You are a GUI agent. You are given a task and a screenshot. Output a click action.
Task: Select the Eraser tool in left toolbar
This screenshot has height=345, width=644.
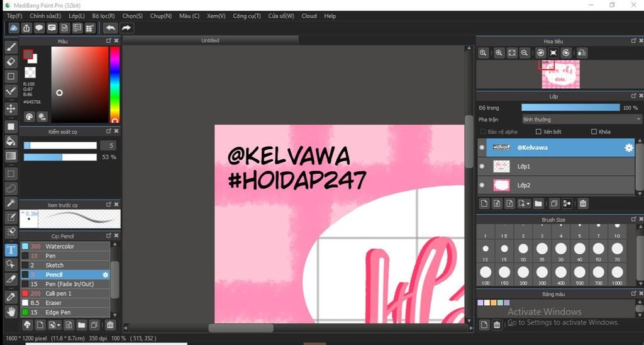click(x=11, y=61)
